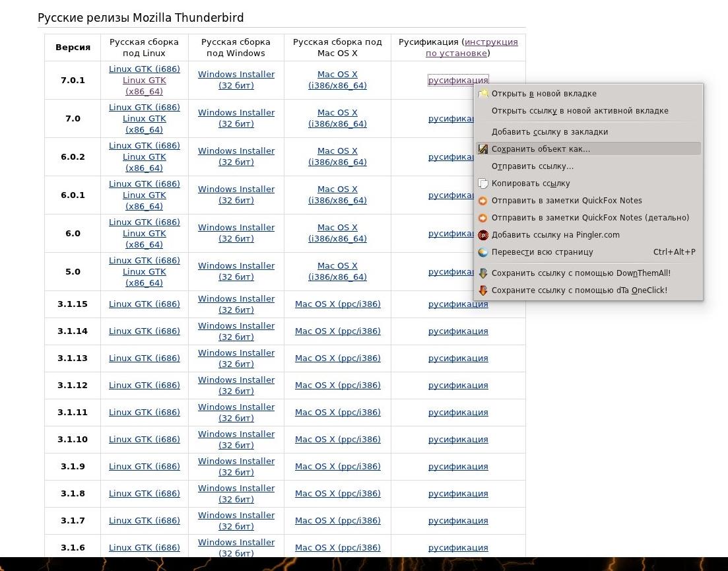This screenshot has width=728, height=571.
Task: Open Linux GTK (x86_64) link for 7.0.1
Action: tap(145, 86)
